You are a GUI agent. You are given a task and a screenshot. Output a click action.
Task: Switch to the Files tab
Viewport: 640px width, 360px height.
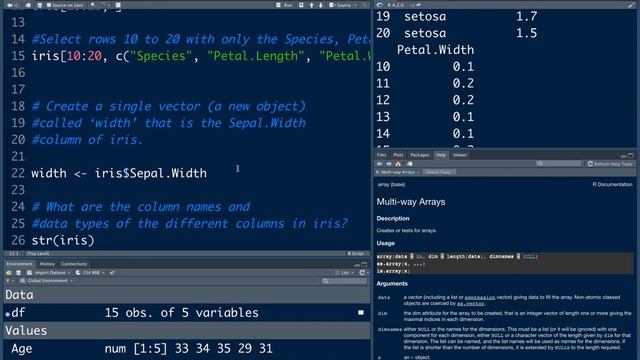[382, 155]
